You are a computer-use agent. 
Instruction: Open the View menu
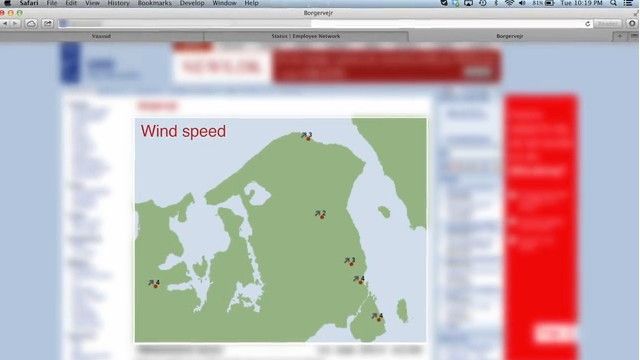[x=92, y=3]
